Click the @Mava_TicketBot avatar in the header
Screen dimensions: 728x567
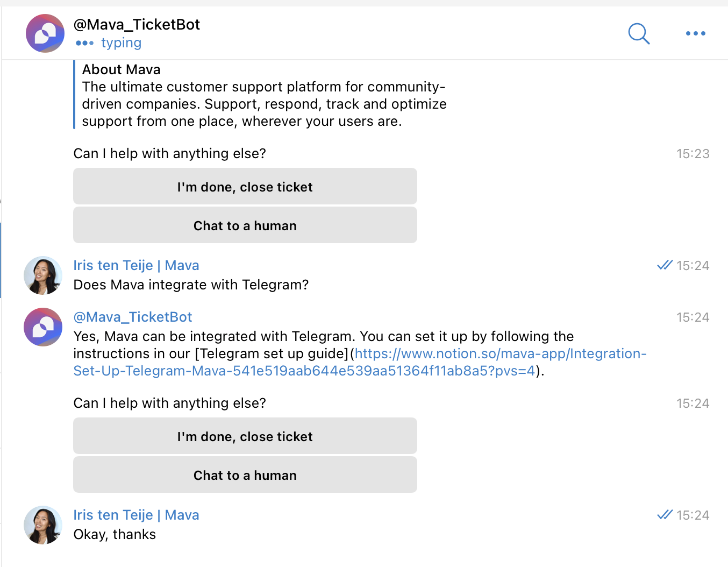point(45,33)
